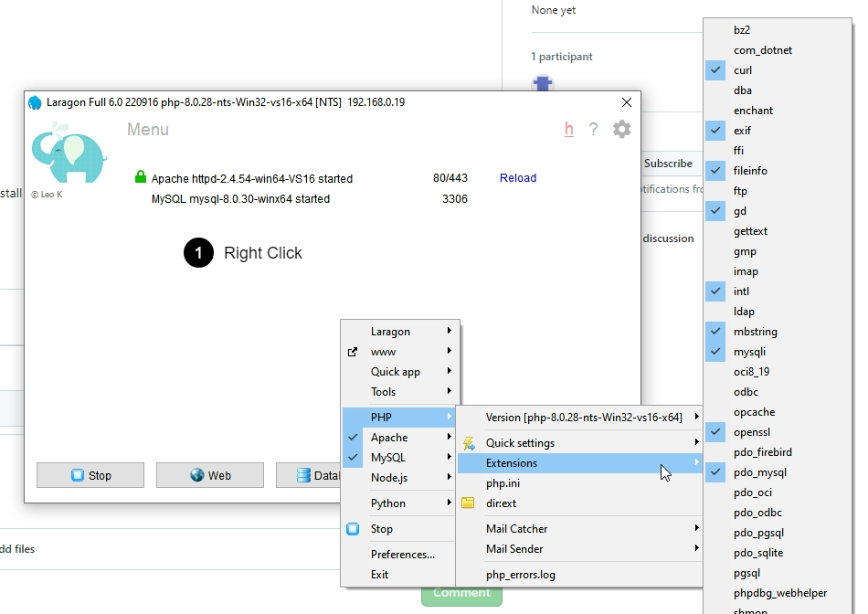The image size is (868, 614).
Task: Enable the imap extension
Action: pos(778,271)
